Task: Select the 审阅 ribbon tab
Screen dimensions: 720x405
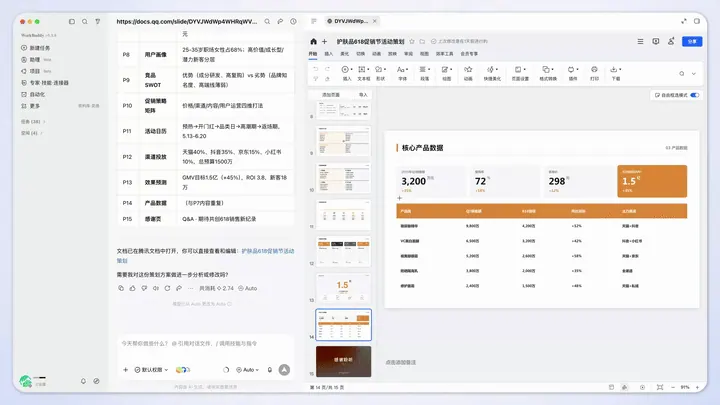Action: tap(408, 54)
